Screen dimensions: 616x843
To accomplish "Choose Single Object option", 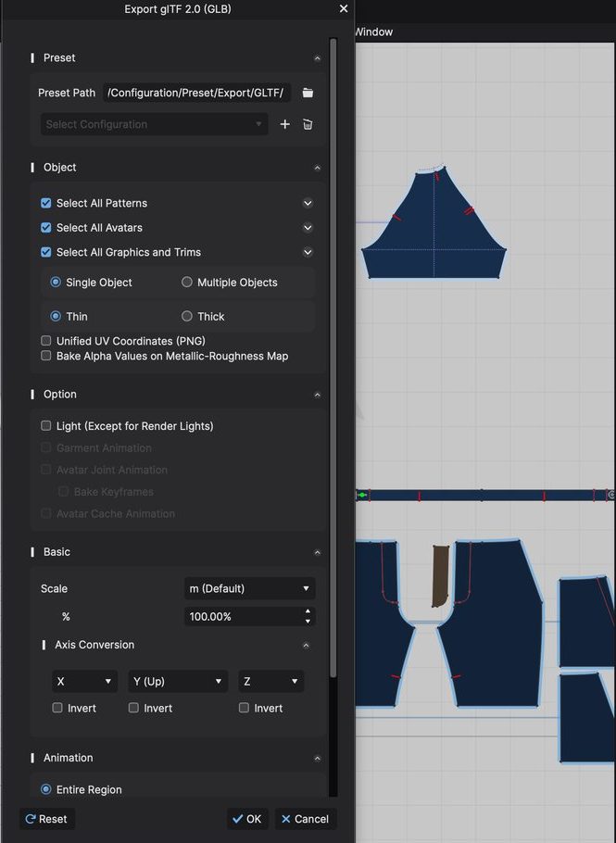I will (56, 282).
